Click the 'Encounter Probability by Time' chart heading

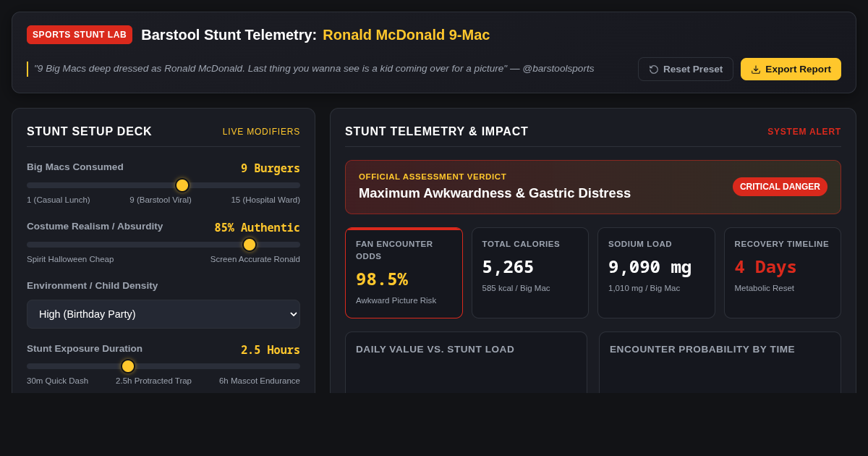click(x=702, y=350)
